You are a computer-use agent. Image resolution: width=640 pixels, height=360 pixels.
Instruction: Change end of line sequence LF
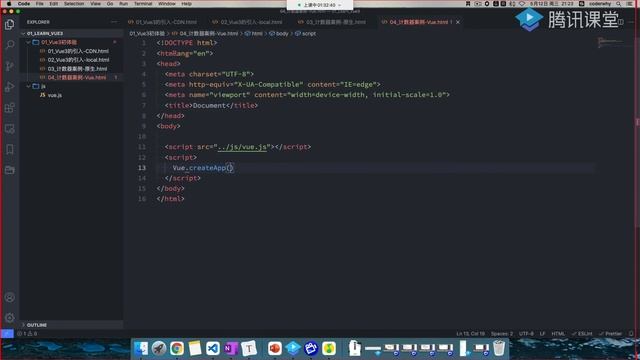click(x=542, y=333)
